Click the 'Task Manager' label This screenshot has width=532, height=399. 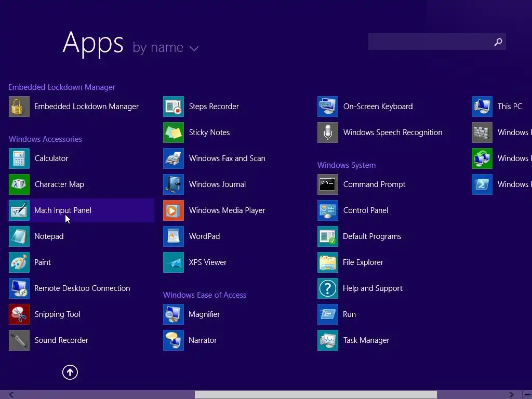[366, 340]
